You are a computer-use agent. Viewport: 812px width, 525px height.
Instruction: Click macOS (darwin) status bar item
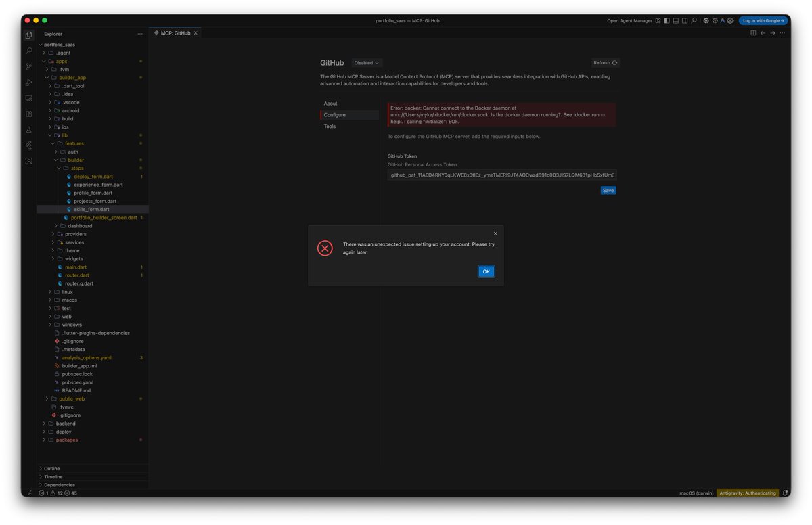(x=696, y=493)
